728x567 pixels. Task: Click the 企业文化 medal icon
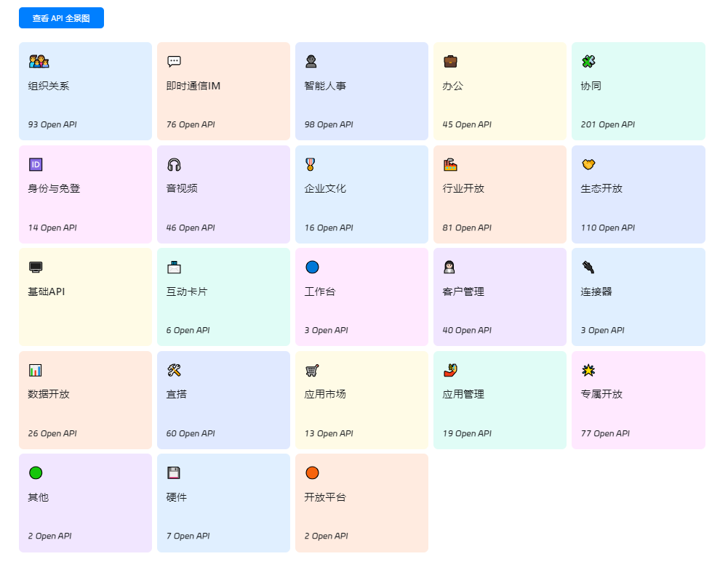pos(311,164)
